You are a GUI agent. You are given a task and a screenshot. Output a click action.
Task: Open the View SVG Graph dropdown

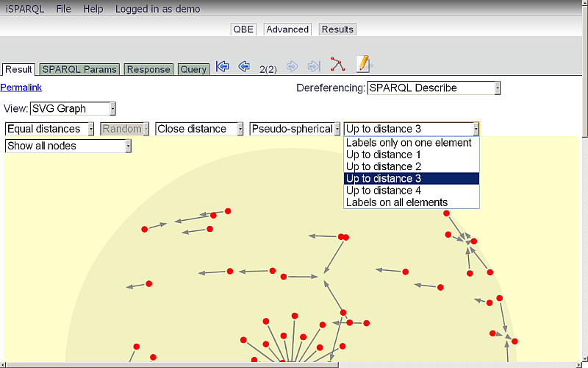click(73, 109)
